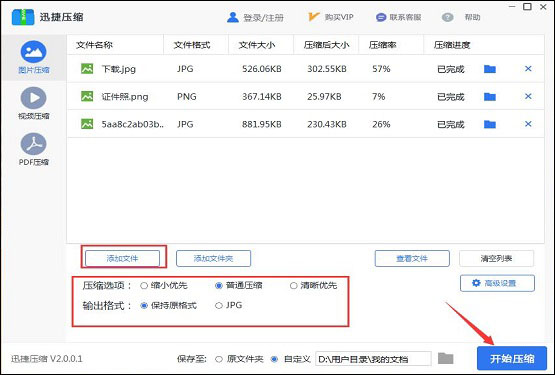Click the gear icon in 高级设置
The width and height of the screenshot is (555, 375).
pyautogui.click(x=476, y=283)
